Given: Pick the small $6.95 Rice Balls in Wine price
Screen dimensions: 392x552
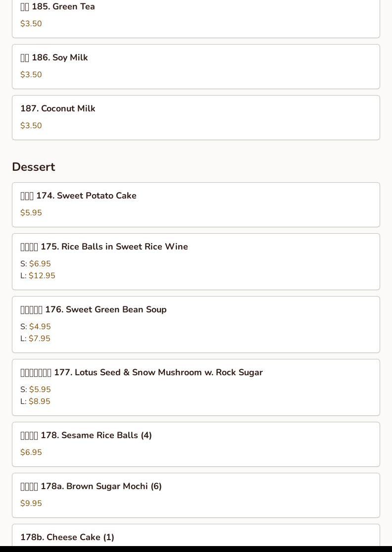Looking at the screenshot, I should pos(40,264).
